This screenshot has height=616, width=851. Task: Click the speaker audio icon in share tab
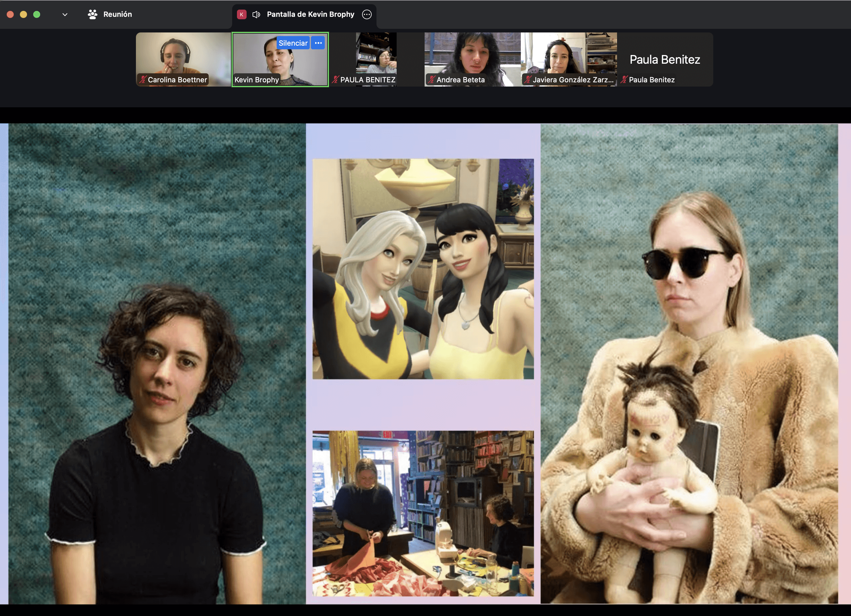pyautogui.click(x=256, y=14)
